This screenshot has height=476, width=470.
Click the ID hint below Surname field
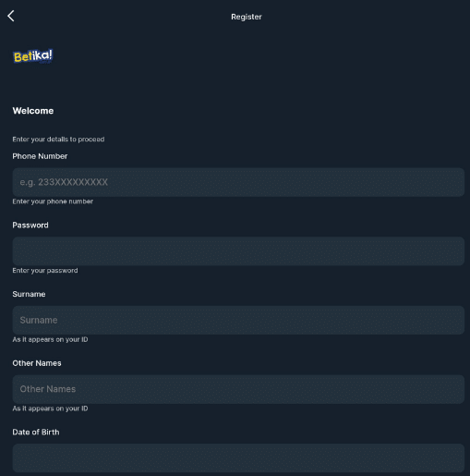[x=50, y=339]
